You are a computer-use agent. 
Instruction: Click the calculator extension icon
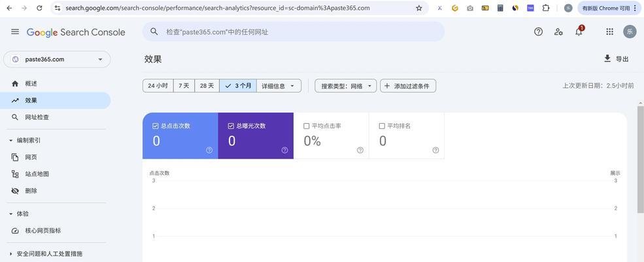(500, 8)
